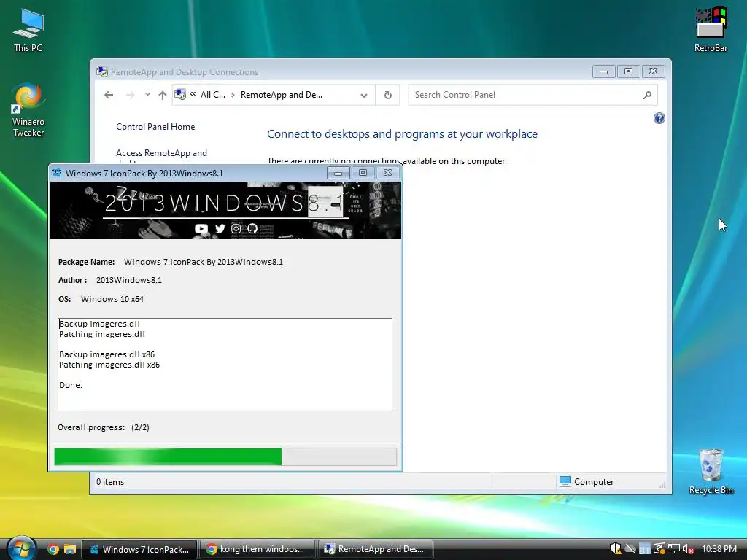Viewport: 747px width, 560px height.
Task: Minimize the RemoteApp Control Panel window
Action: click(x=603, y=71)
